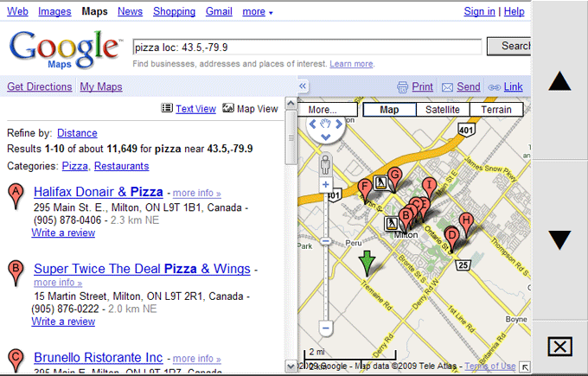588x376 pixels.
Task: Select the Pizza category link
Action: (74, 166)
